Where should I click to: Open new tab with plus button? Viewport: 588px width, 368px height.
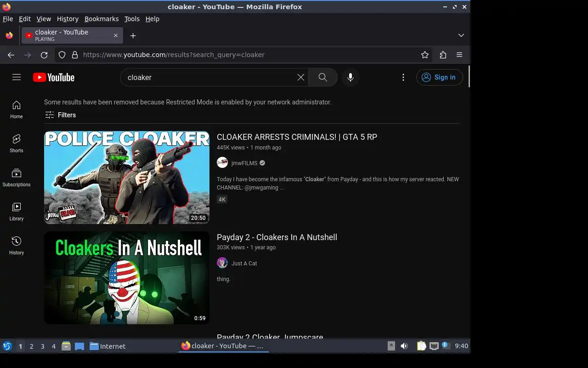(x=133, y=35)
